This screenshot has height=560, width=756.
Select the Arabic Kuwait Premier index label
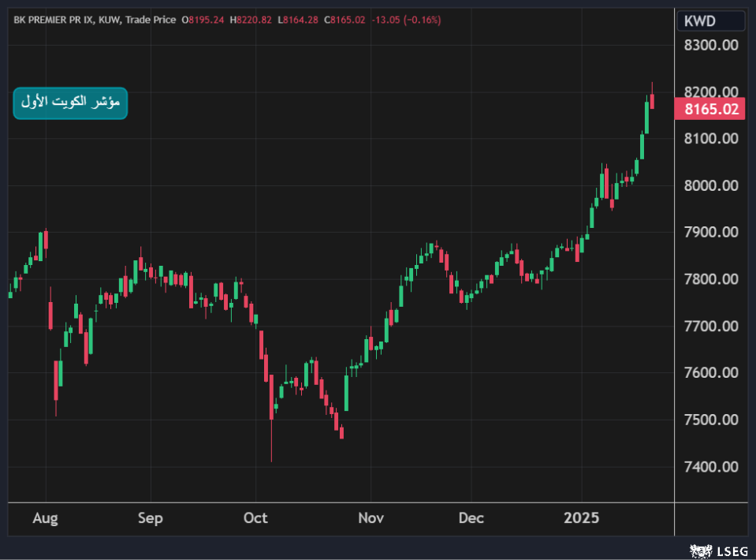point(70,103)
